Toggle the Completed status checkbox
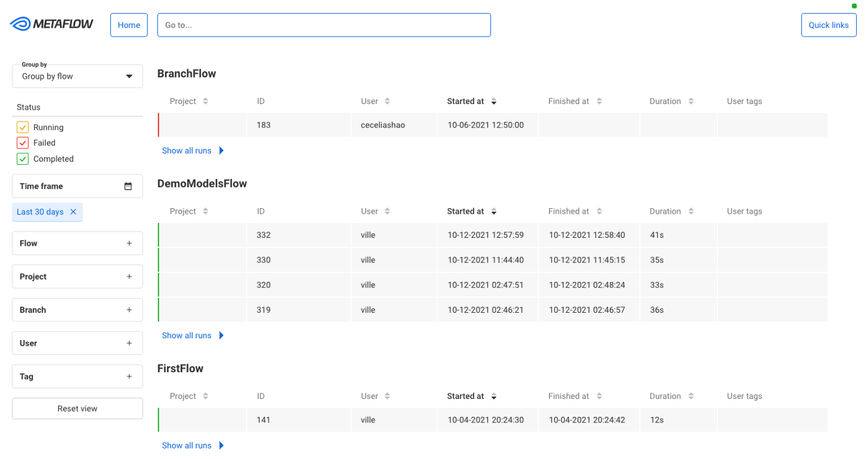This screenshot has height=459, width=868. coord(23,159)
